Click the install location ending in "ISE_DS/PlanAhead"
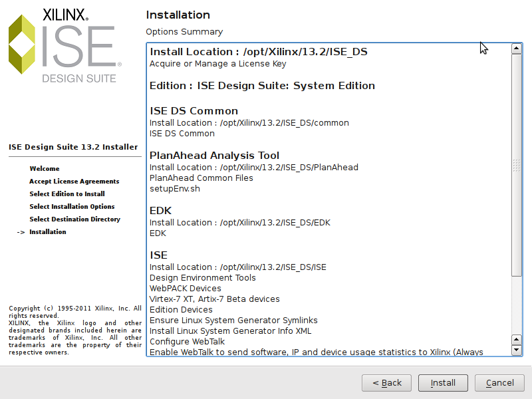Image resolution: width=532 pixels, height=399 pixels. [x=254, y=168]
